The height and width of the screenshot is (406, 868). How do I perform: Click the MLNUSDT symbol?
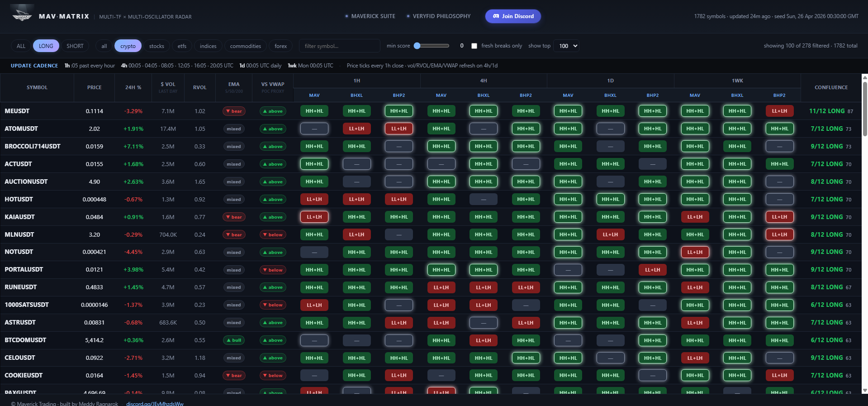(x=19, y=234)
